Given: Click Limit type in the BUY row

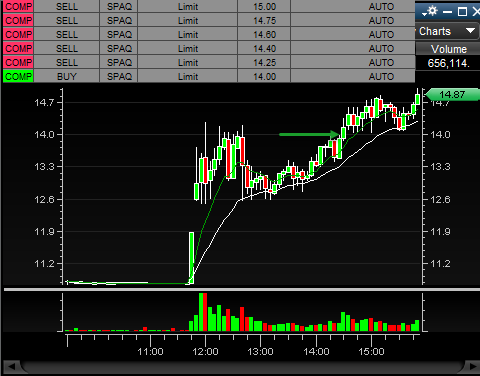Looking at the screenshot, I should pyautogui.click(x=188, y=76).
